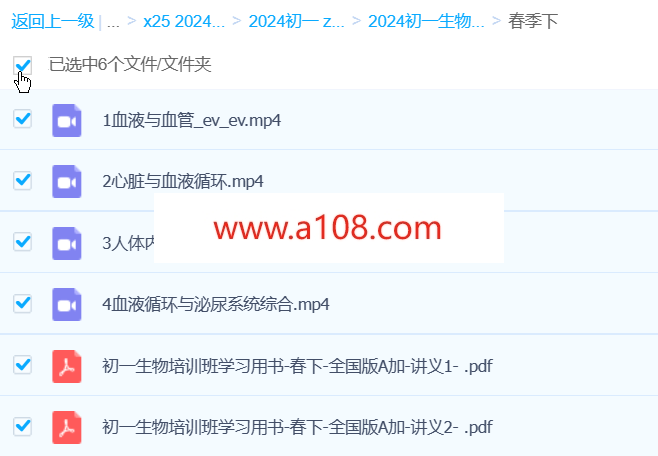658x456 pixels.
Task: Click the current folder 春季下 breadcrumb
Action: pyautogui.click(x=533, y=21)
